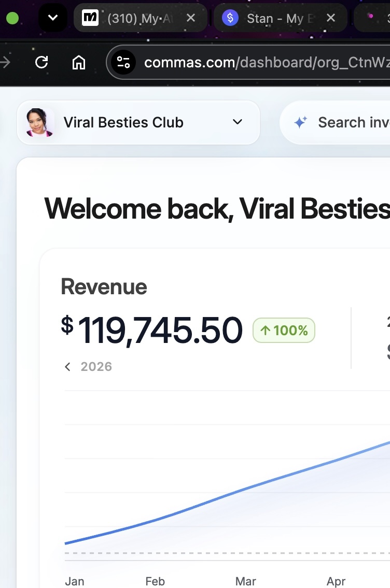Screen dimensions: 390x588
Task: Go to the browser home page
Action: tap(79, 62)
